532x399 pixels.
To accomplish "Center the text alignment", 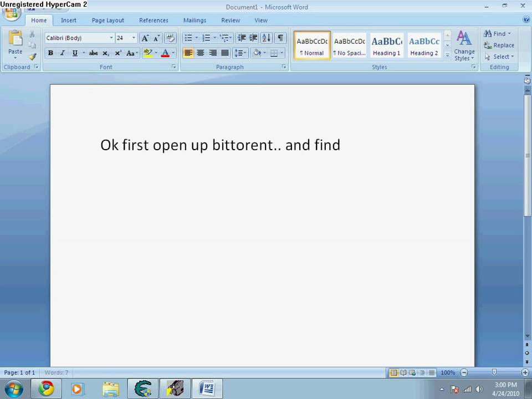I will point(201,53).
